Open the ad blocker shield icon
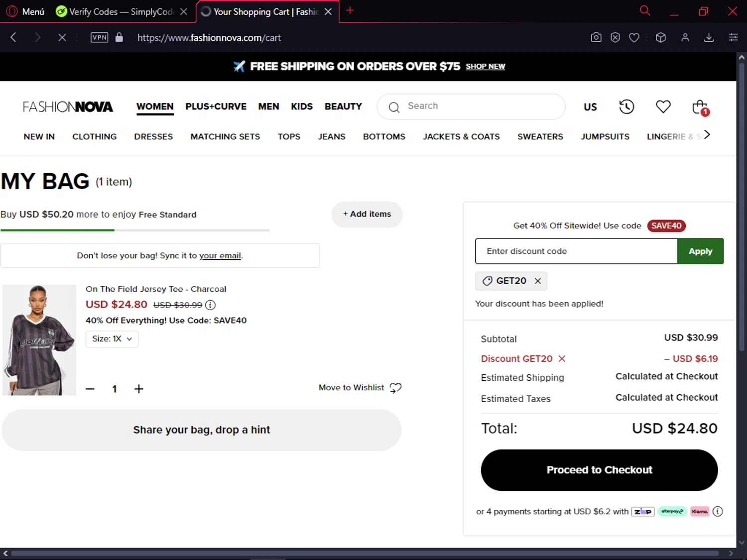The height and width of the screenshot is (560, 747). point(615,37)
